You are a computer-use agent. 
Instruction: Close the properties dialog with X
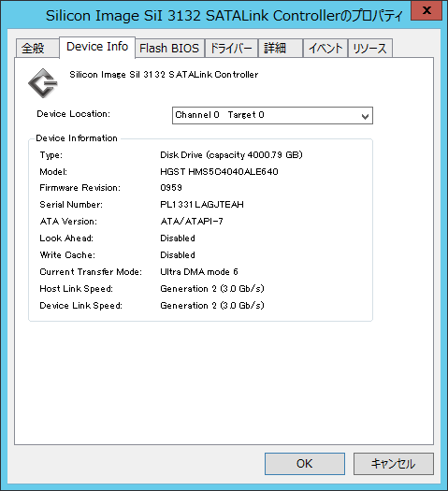click(426, 10)
